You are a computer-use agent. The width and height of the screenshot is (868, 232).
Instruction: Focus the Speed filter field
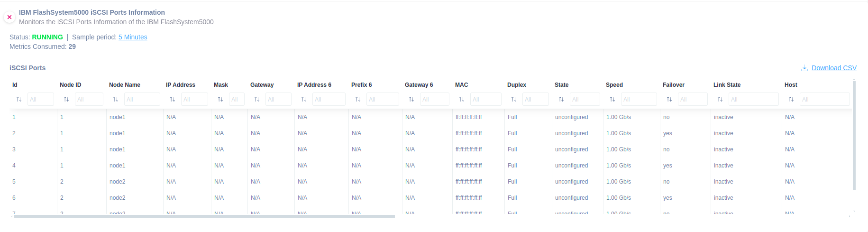[639, 99]
